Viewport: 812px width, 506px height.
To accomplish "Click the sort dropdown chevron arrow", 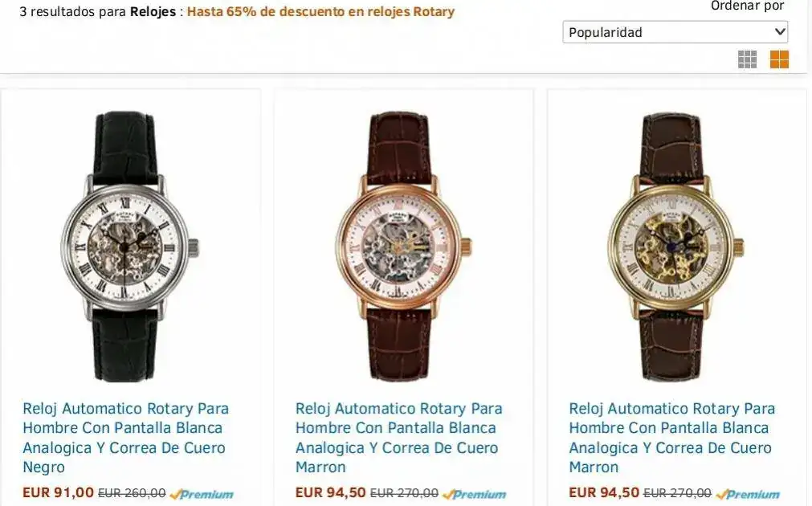I will 779,31.
